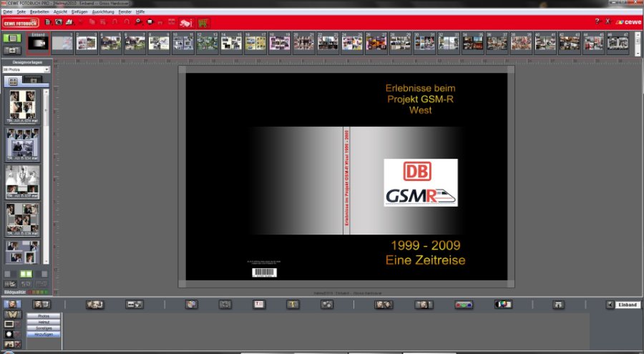Click the copy icon in the red toolbar
The height and width of the screenshot is (354, 644).
pos(92,22)
